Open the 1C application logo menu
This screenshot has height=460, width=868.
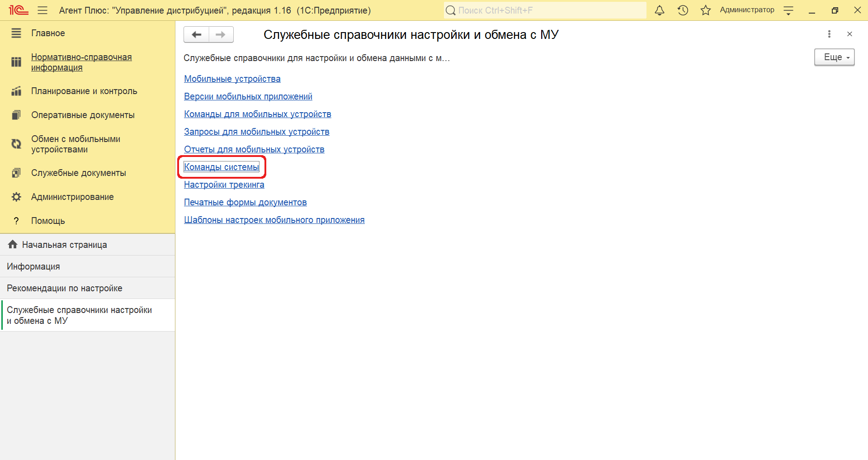point(19,10)
